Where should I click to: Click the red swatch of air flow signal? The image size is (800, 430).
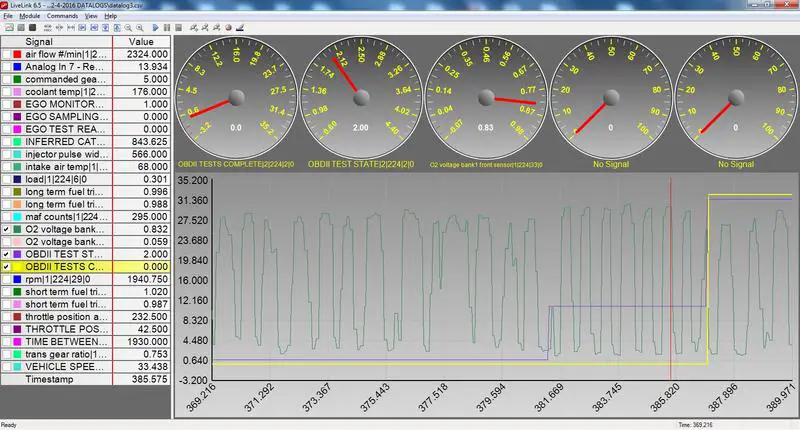point(17,54)
